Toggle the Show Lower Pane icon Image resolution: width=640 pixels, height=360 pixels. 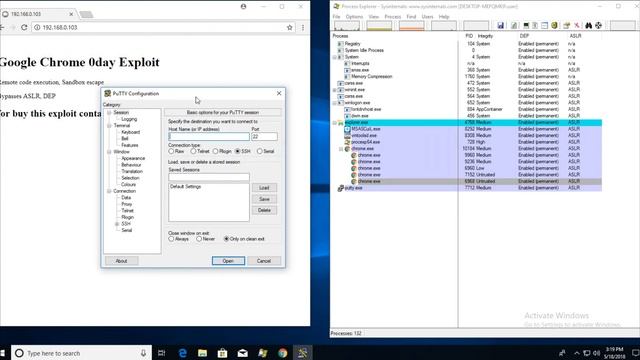point(544,25)
